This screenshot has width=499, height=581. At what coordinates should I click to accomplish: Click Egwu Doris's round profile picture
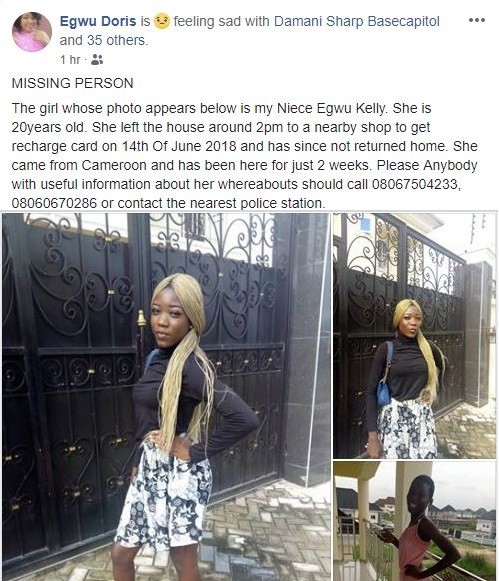click(32, 31)
